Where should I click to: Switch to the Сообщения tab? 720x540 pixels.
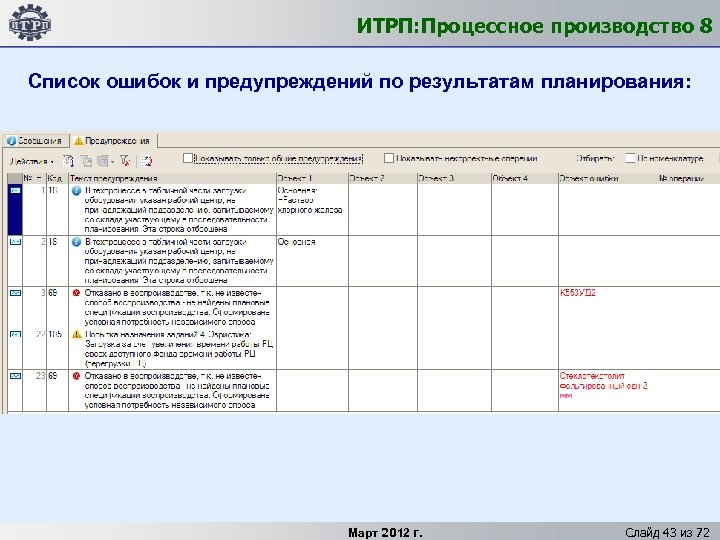35,141
